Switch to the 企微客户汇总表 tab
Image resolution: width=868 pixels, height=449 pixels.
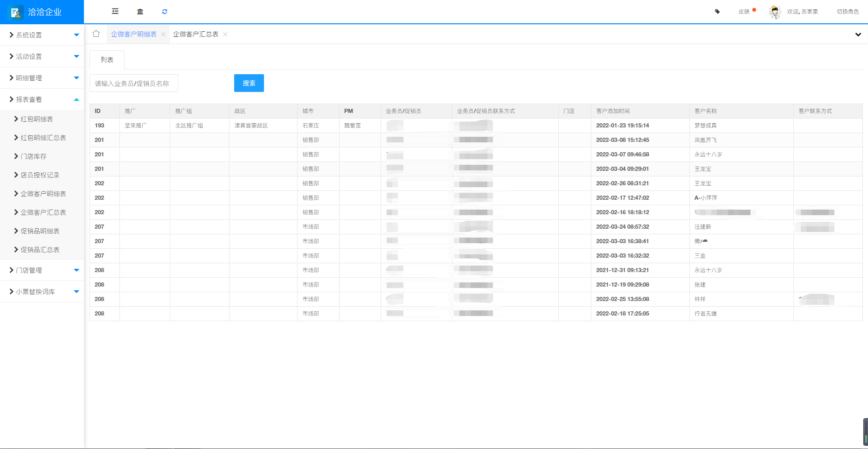pos(195,34)
